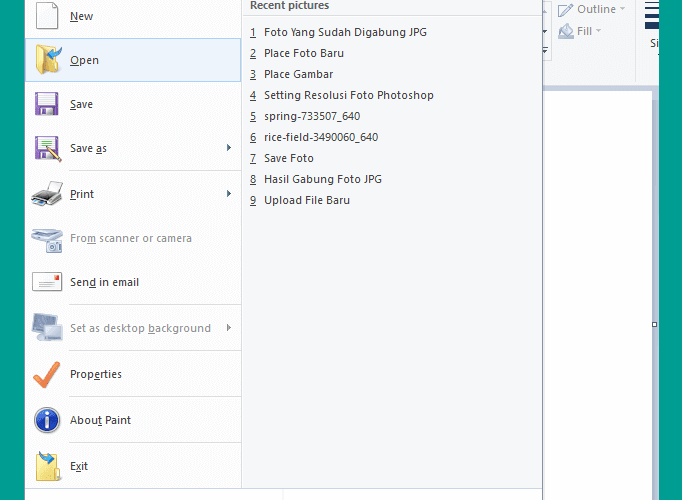Viewport: 682px width, 500px height.
Task: Click the Fill bucket icon in ribbon
Action: (x=565, y=31)
